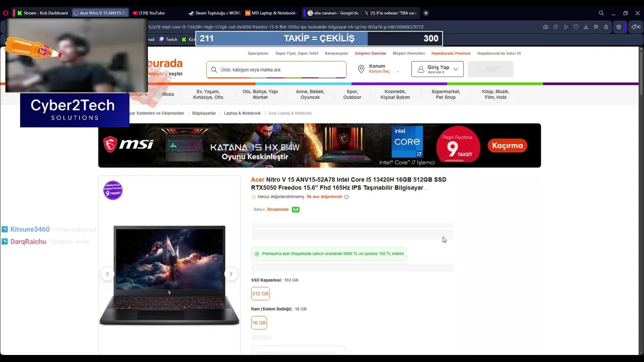The width and height of the screenshot is (644, 362).
Task: Open Ev, Yaşam, Kırtasiye, Ofis category
Action: point(208,95)
